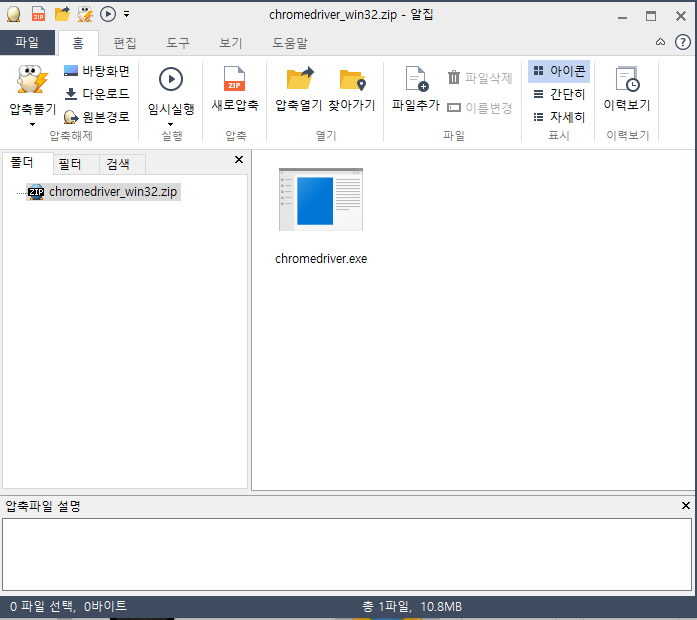Screen dimensions: 697x620
Task: Click the 파일삭제 trash button
Action: [x=480, y=78]
